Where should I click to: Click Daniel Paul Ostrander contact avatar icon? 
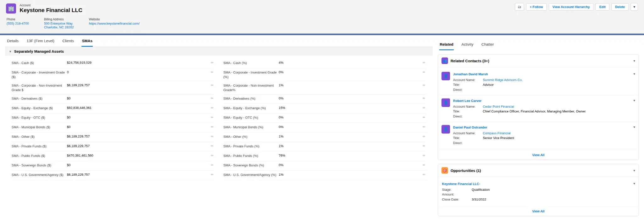point(446,129)
